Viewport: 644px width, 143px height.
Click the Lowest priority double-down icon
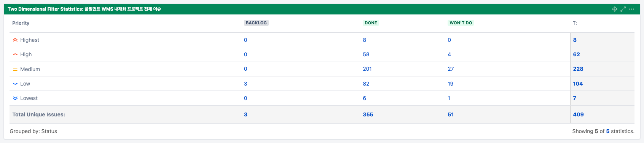[15, 98]
